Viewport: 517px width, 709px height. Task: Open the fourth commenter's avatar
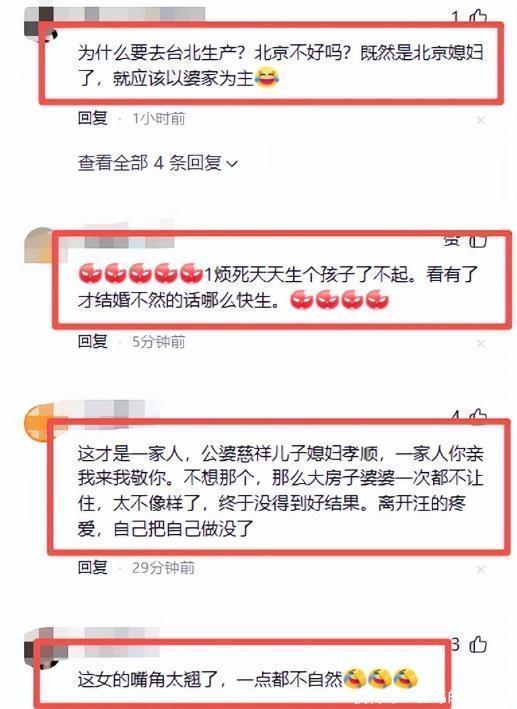(40, 646)
